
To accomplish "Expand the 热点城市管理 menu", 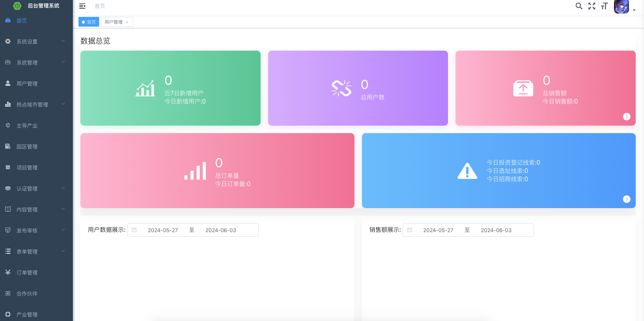I will click(x=36, y=105).
